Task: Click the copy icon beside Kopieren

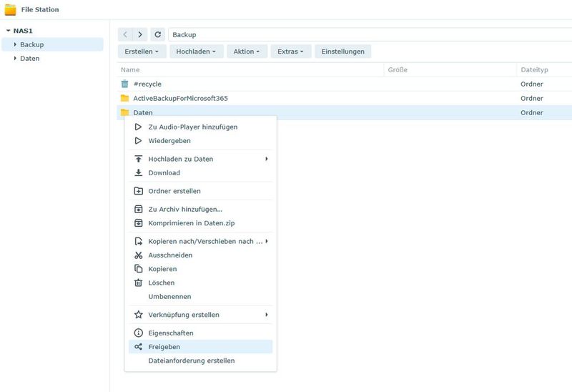Action: pyautogui.click(x=138, y=270)
